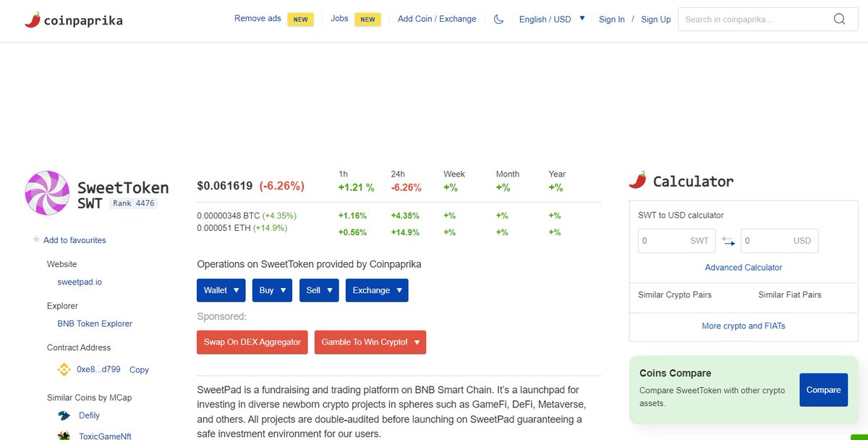Open the Defily coin link
The width and height of the screenshot is (868, 440).
click(x=89, y=416)
